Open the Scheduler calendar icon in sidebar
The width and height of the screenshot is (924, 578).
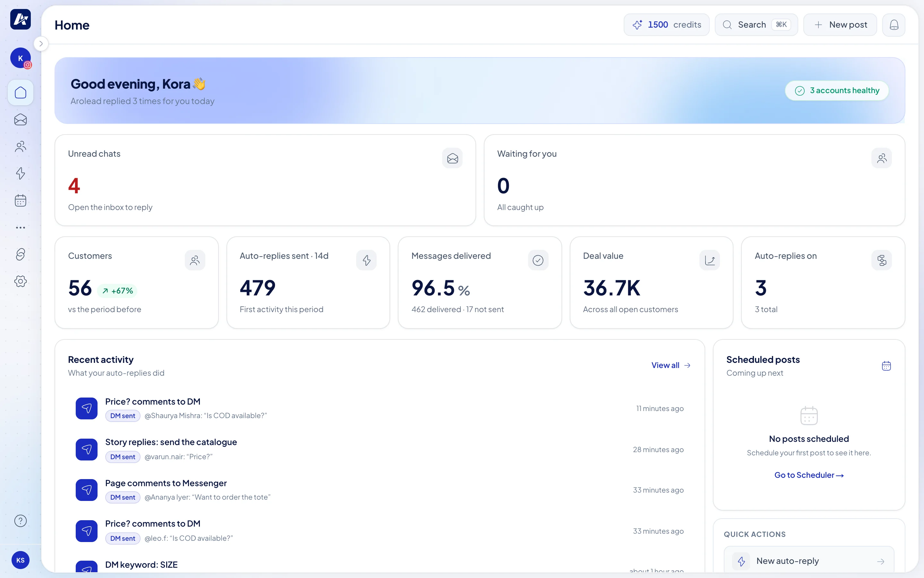(21, 200)
